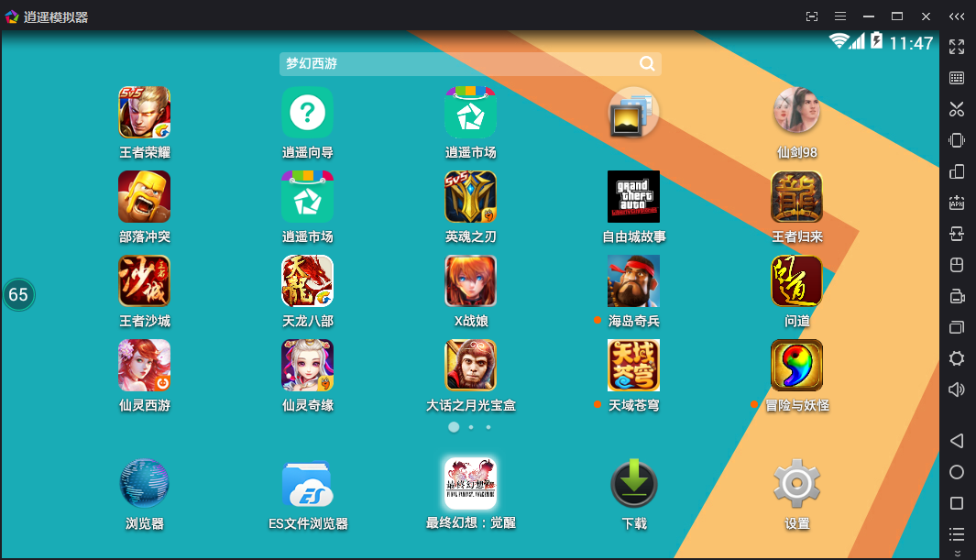Launch 部落冲突 (Clash of Clans)

(x=144, y=197)
